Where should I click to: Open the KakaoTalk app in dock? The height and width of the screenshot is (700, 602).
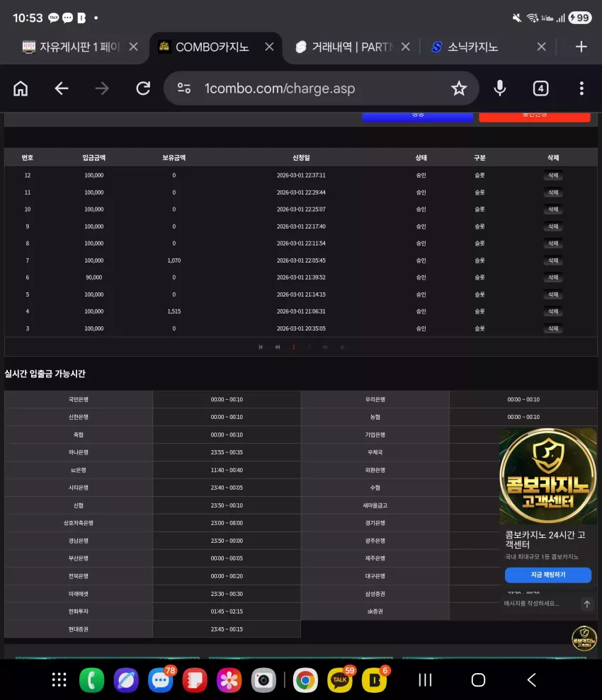pyautogui.click(x=340, y=680)
